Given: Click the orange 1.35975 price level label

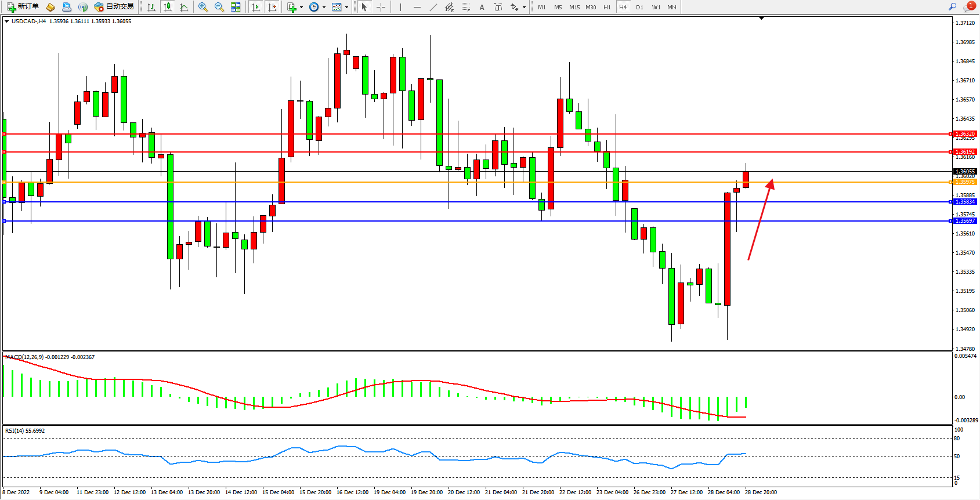Looking at the screenshot, I should point(965,182).
